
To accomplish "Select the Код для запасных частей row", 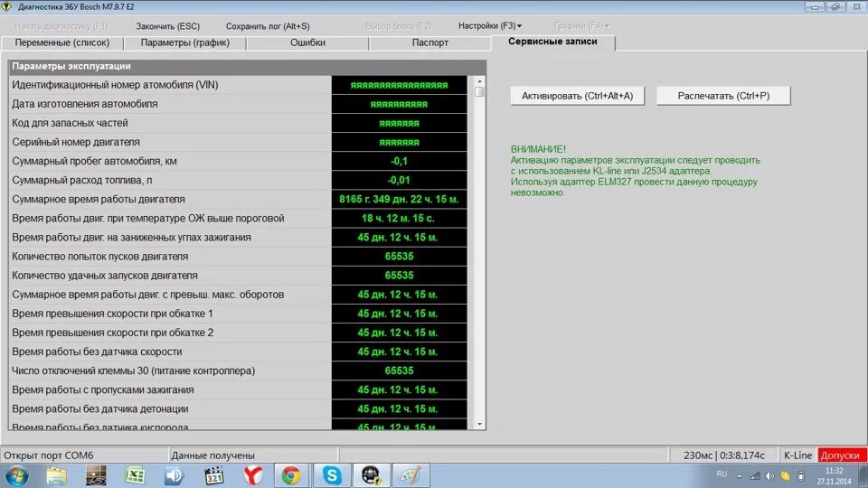I will [238, 123].
